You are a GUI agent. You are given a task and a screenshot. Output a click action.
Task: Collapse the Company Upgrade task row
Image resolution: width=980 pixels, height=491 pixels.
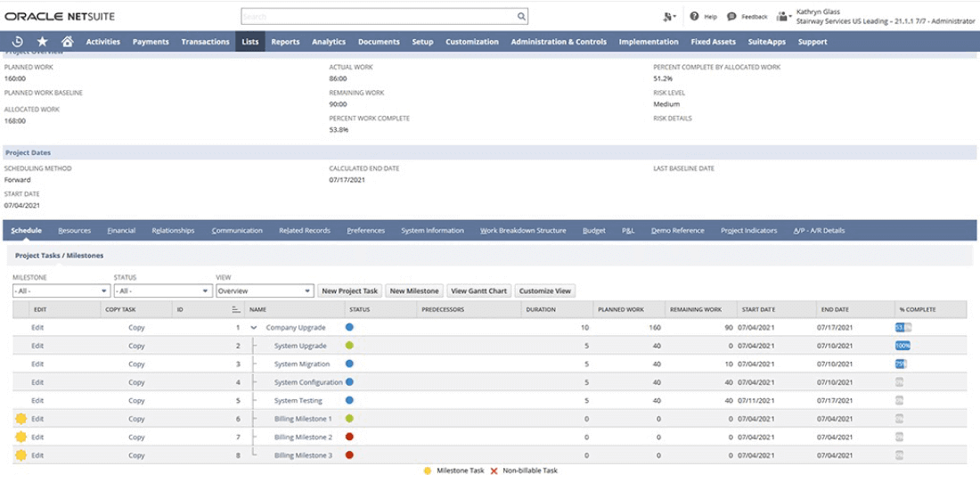254,328
